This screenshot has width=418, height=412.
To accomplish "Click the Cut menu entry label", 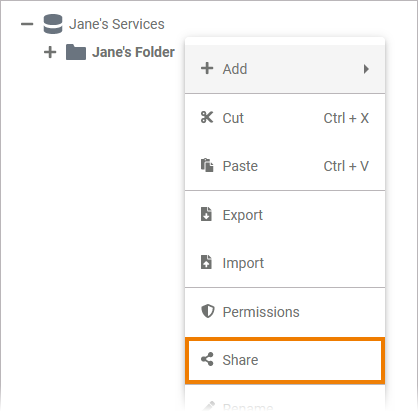I will point(233,118).
